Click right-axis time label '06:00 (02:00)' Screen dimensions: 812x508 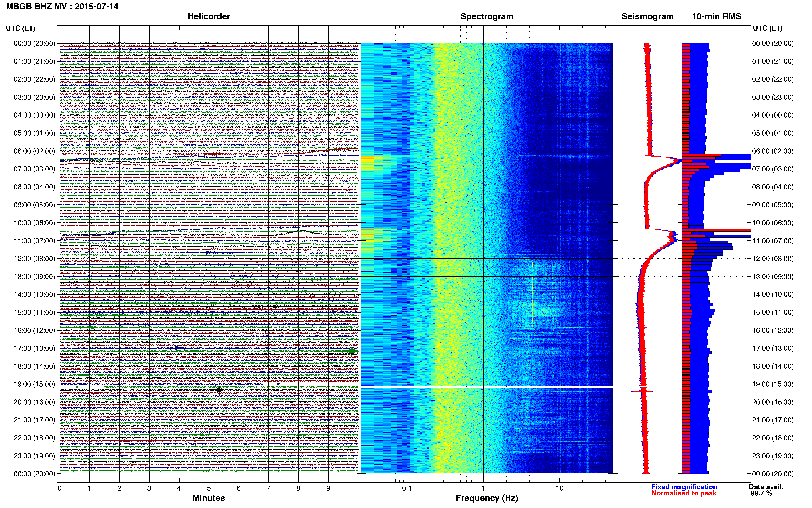pos(773,151)
